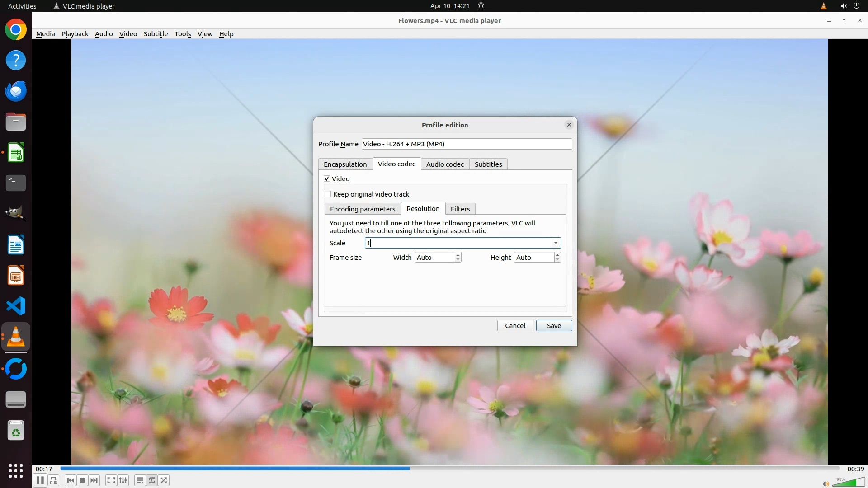Switch to the Audio codec tab

coord(445,164)
